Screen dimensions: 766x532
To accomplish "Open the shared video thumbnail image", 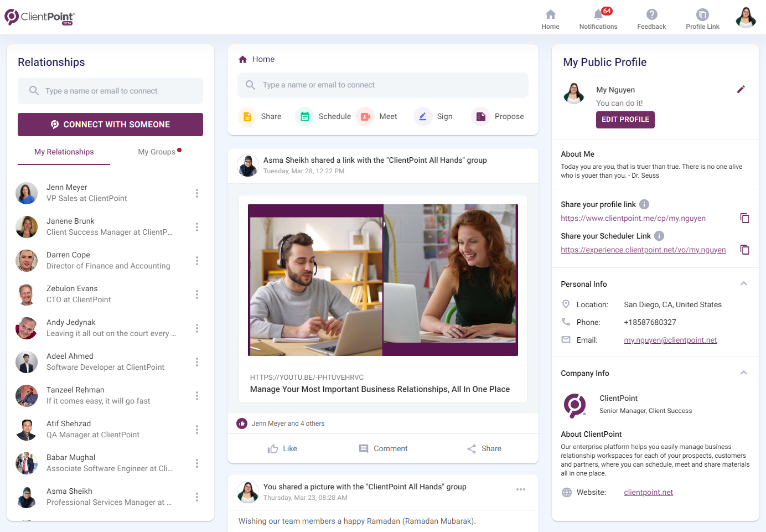I will [x=383, y=280].
